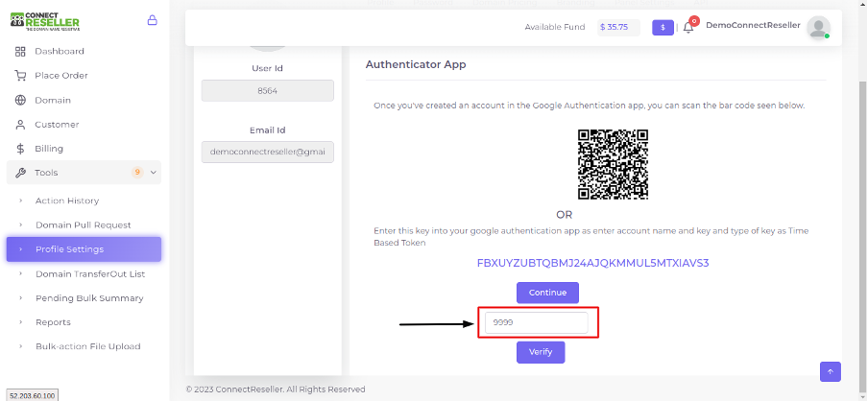Click the OR separator text

click(x=564, y=215)
